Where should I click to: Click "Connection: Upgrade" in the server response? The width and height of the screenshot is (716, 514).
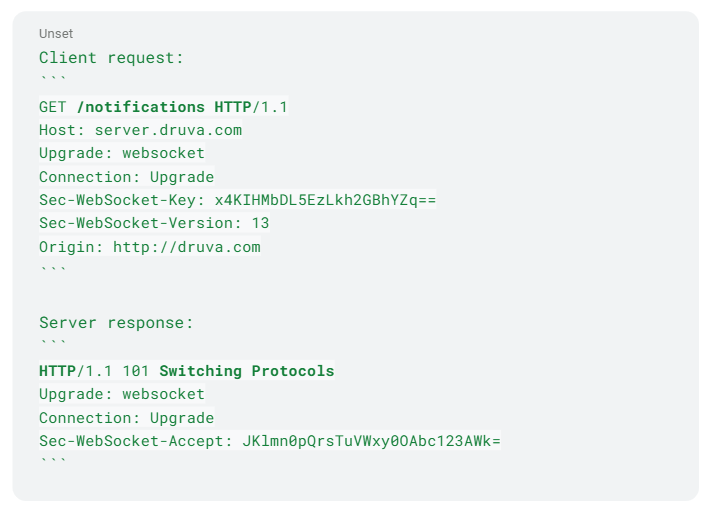pyautogui.click(x=126, y=418)
